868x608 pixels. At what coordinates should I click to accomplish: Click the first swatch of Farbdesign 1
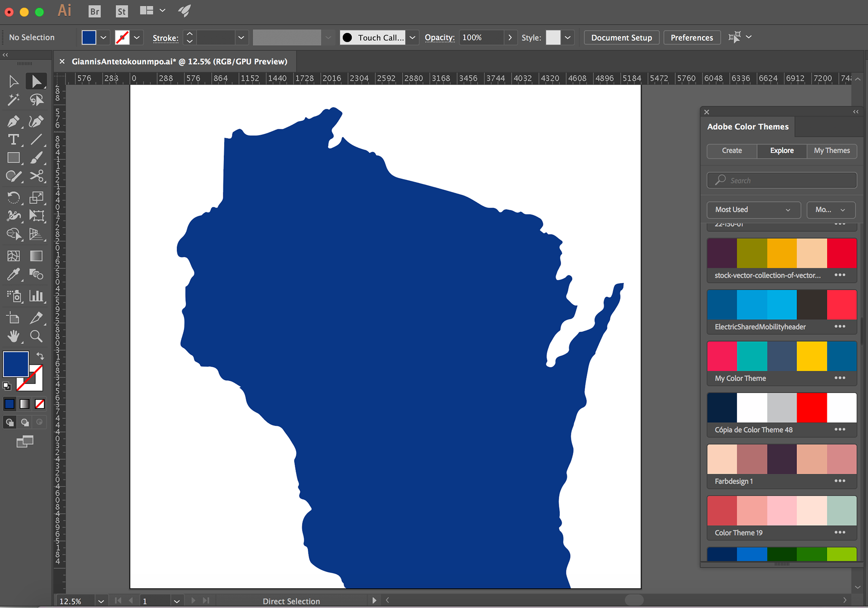coord(722,459)
